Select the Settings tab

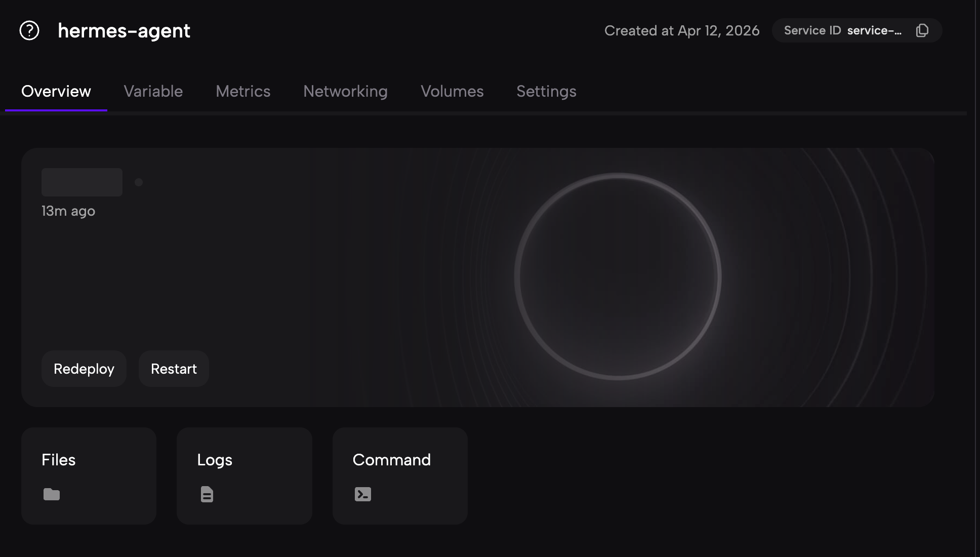coord(546,91)
